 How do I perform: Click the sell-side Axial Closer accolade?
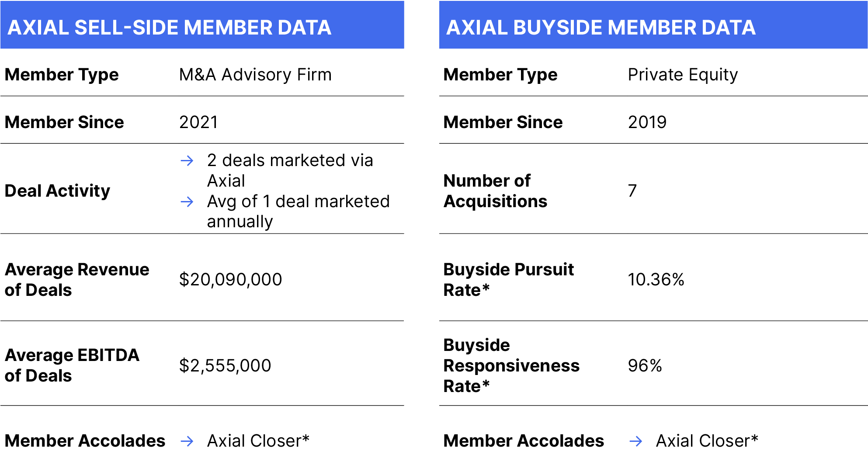point(258,441)
